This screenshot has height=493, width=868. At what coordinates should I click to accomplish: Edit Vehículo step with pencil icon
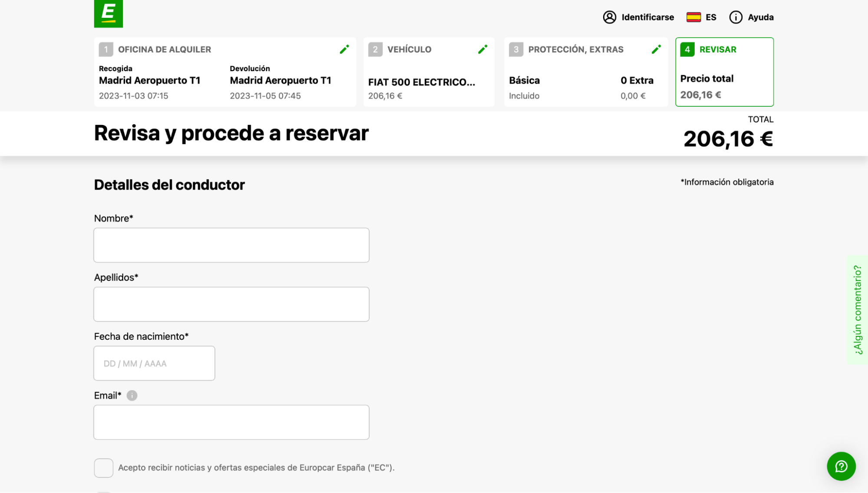[482, 49]
